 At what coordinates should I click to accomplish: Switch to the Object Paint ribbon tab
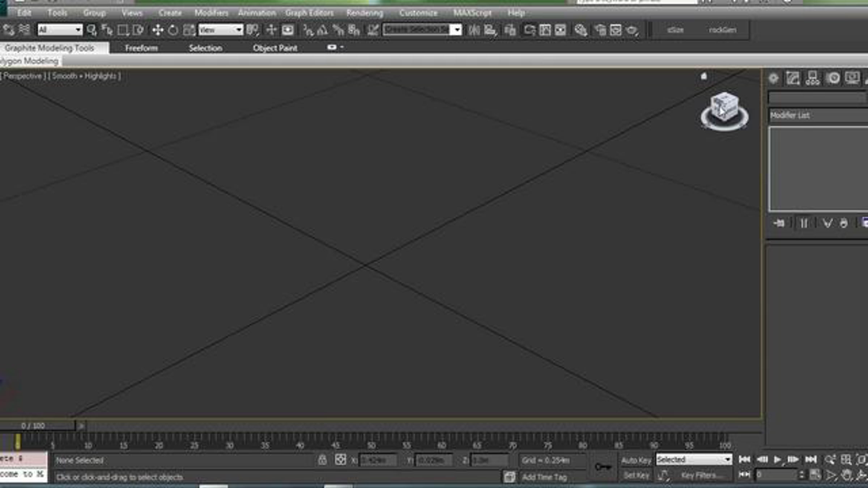[x=275, y=48]
